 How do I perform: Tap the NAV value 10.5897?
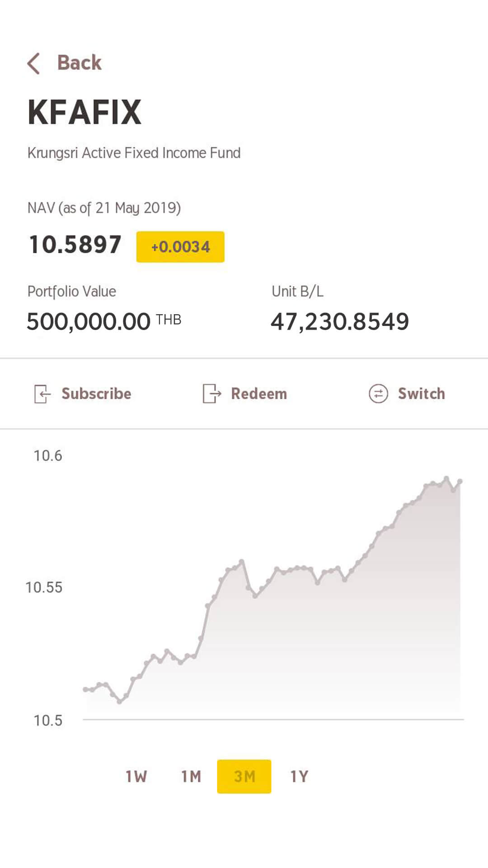(75, 245)
